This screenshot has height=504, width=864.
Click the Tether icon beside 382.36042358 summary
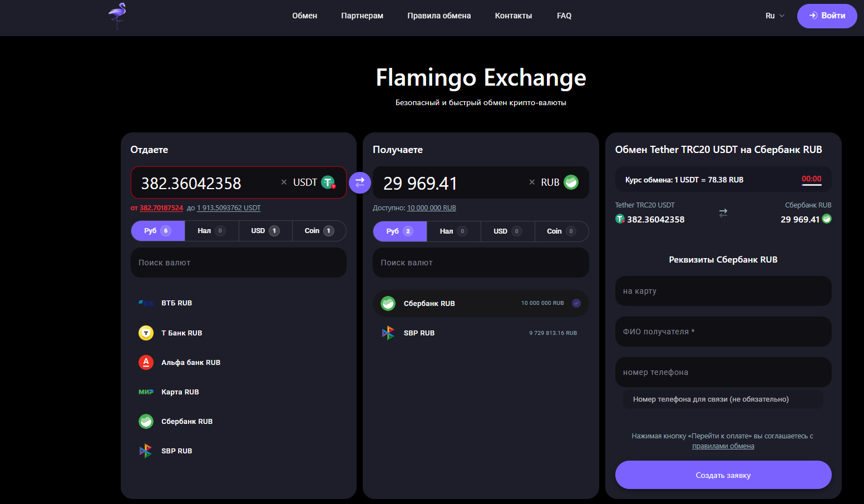[x=620, y=219]
